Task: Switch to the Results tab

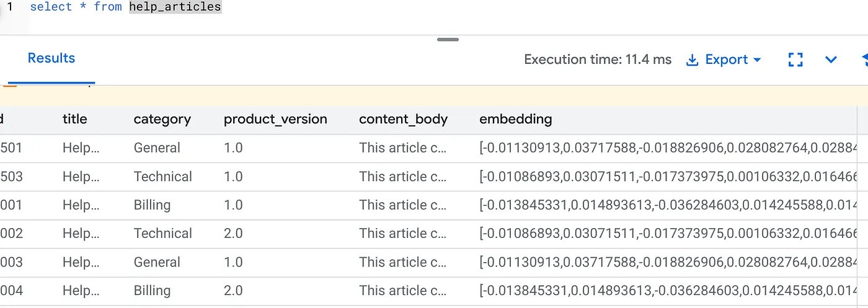Action: pos(51,58)
